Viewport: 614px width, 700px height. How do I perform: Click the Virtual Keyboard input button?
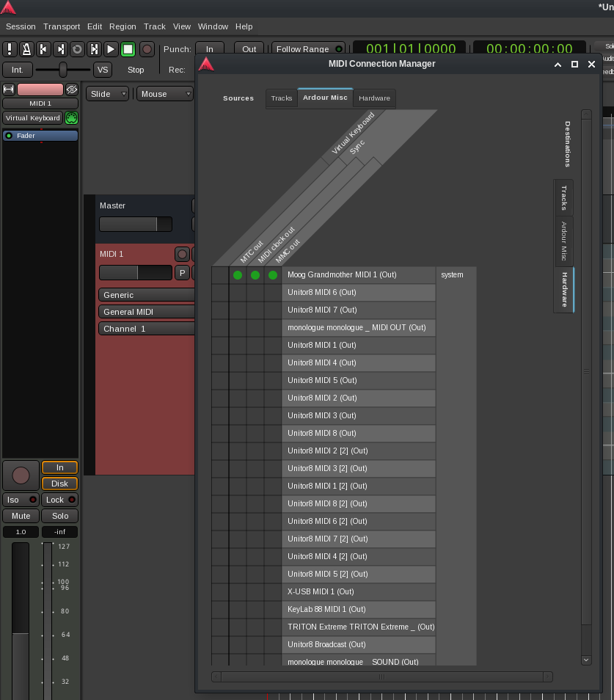coord(32,118)
